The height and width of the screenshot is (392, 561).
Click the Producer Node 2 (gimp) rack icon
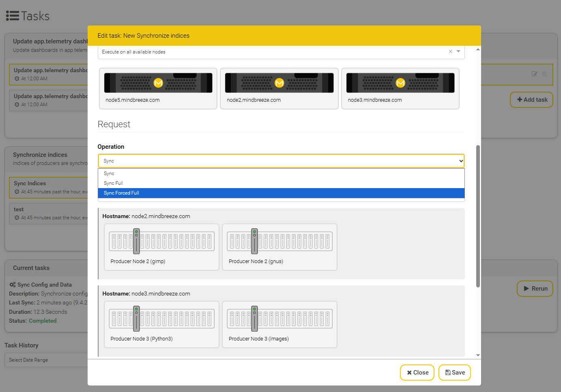coord(162,241)
